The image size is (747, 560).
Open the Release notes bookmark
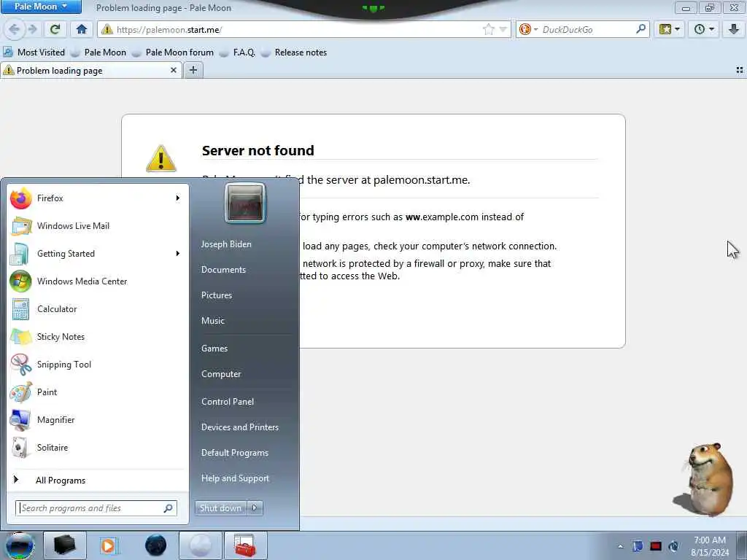[x=294, y=52]
